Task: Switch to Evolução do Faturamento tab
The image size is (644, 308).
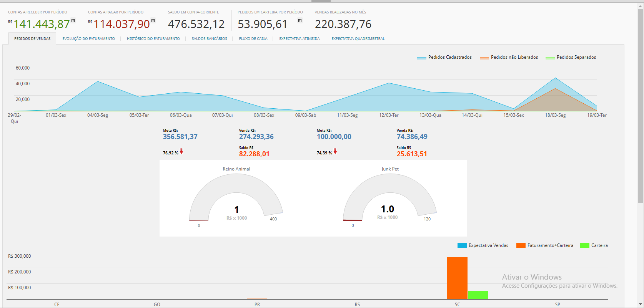Action: coord(88,39)
